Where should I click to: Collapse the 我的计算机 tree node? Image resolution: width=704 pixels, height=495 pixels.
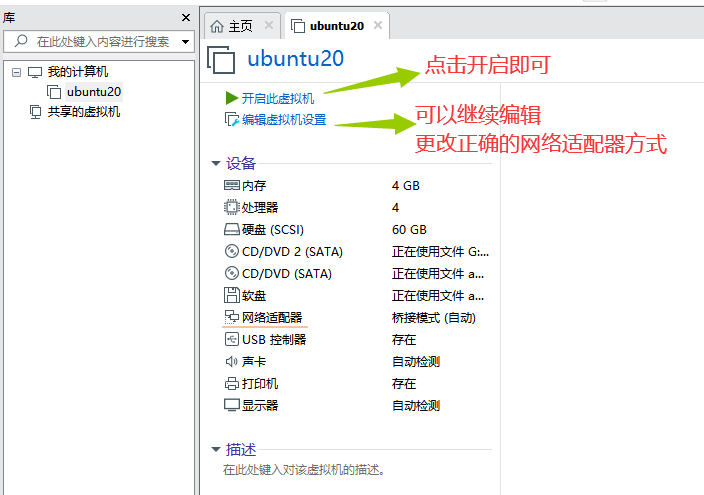pos(16,72)
